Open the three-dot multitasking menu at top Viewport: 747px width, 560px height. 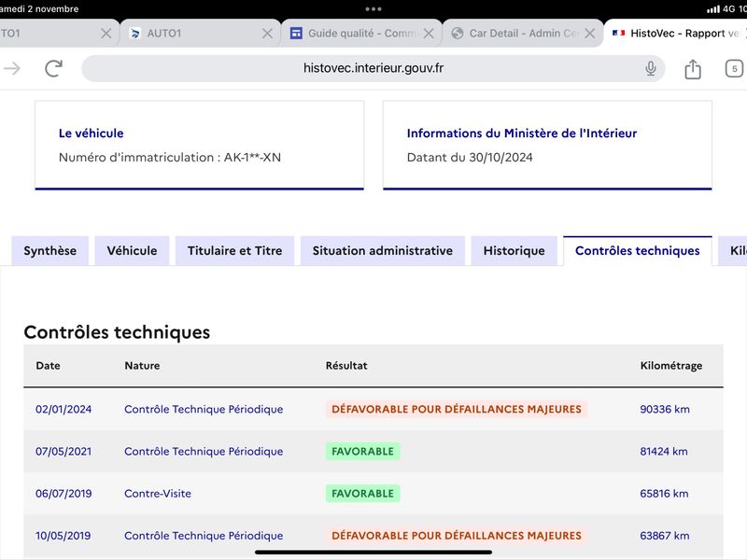(373, 9)
